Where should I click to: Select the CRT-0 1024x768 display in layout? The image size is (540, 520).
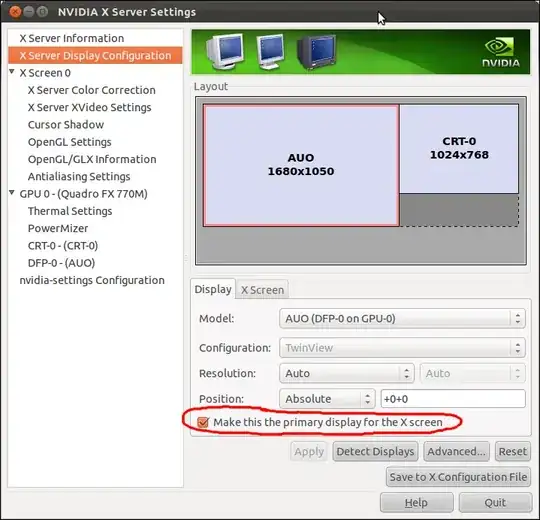(459, 148)
